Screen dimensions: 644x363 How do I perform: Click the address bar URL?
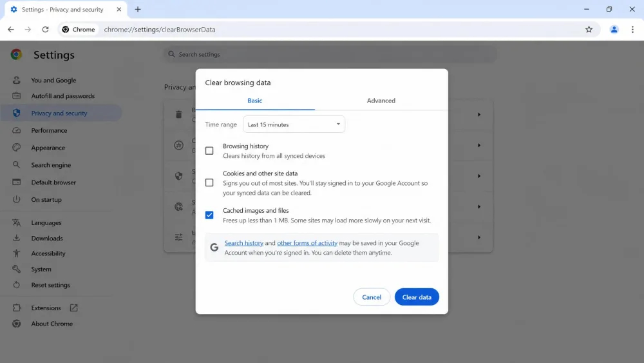click(x=159, y=30)
